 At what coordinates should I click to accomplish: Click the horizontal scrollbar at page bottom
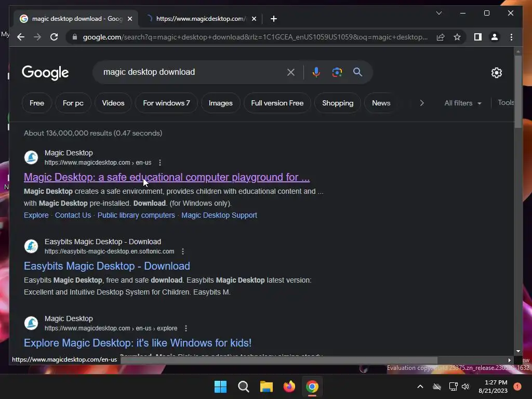pyautogui.click(x=279, y=361)
